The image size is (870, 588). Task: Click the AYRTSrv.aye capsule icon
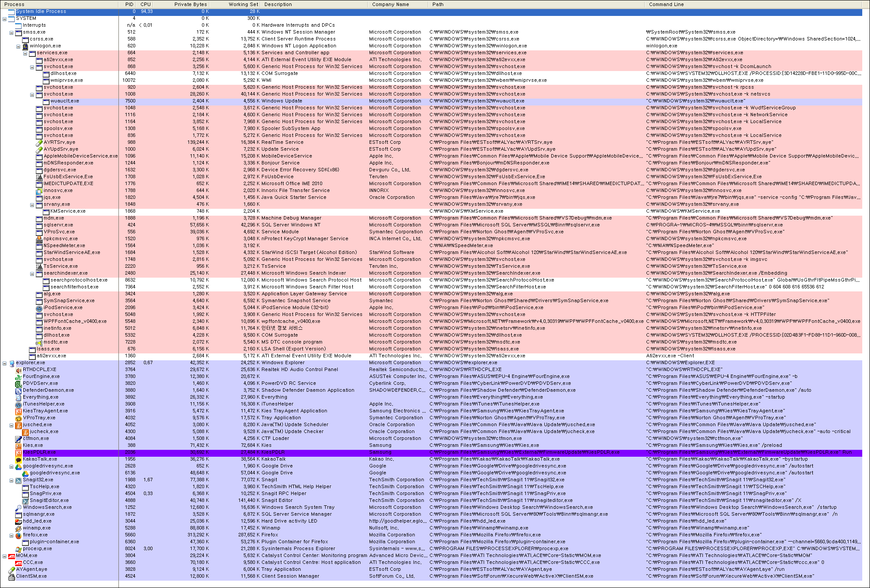pyautogui.click(x=39, y=142)
